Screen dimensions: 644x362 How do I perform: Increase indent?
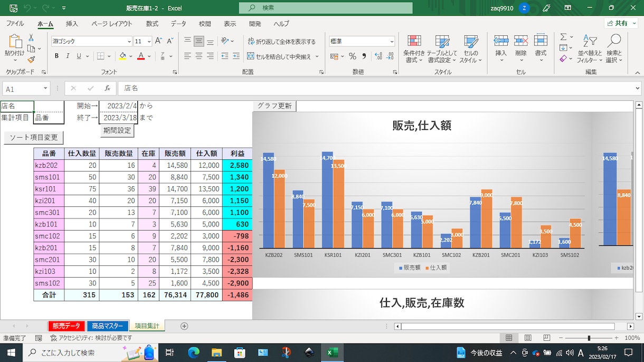(236, 56)
